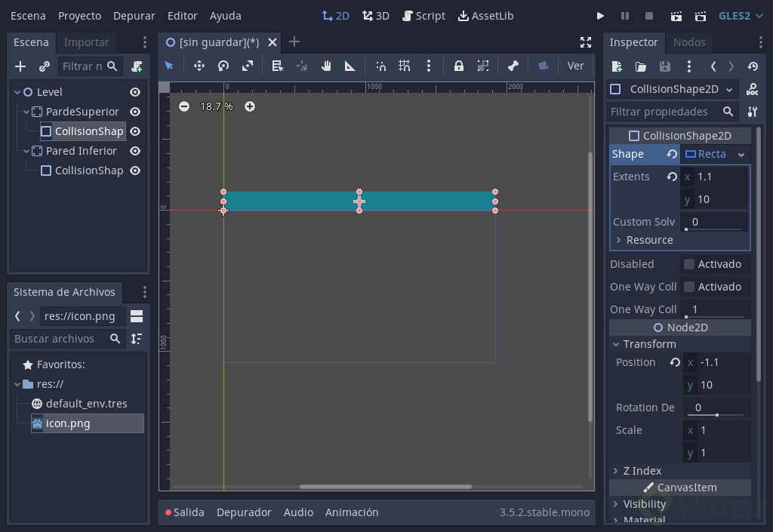The width and height of the screenshot is (773, 532).
Task: Enable the Disabled checkbox
Action: (x=689, y=264)
